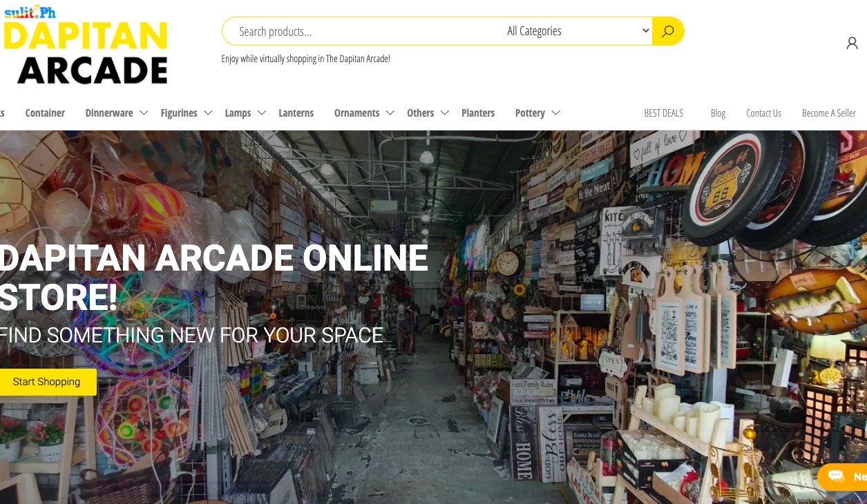Image resolution: width=867 pixels, height=504 pixels.
Task: Expand the Others submenu chevron
Action: pyautogui.click(x=445, y=113)
